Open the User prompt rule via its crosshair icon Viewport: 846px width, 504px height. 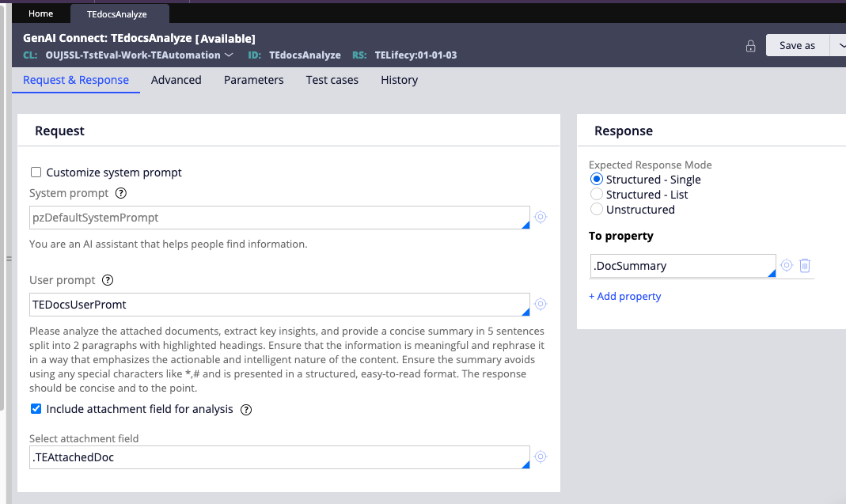click(541, 304)
